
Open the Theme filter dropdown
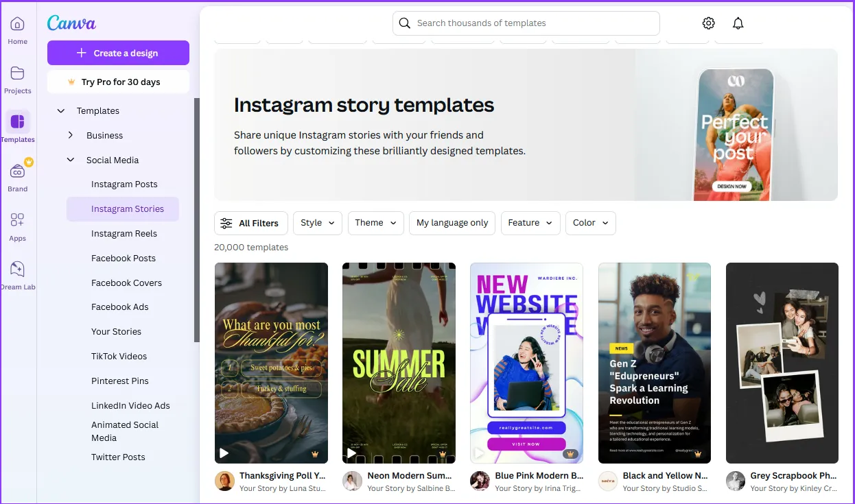(375, 223)
